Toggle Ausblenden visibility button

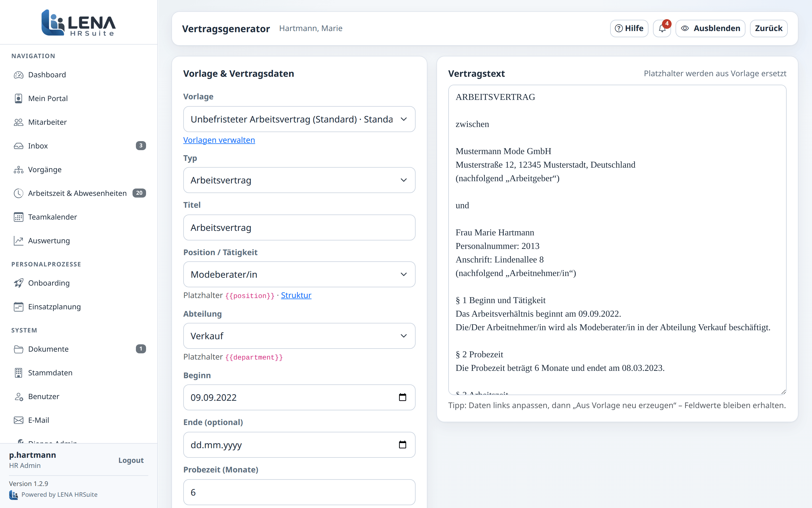pyautogui.click(x=710, y=28)
